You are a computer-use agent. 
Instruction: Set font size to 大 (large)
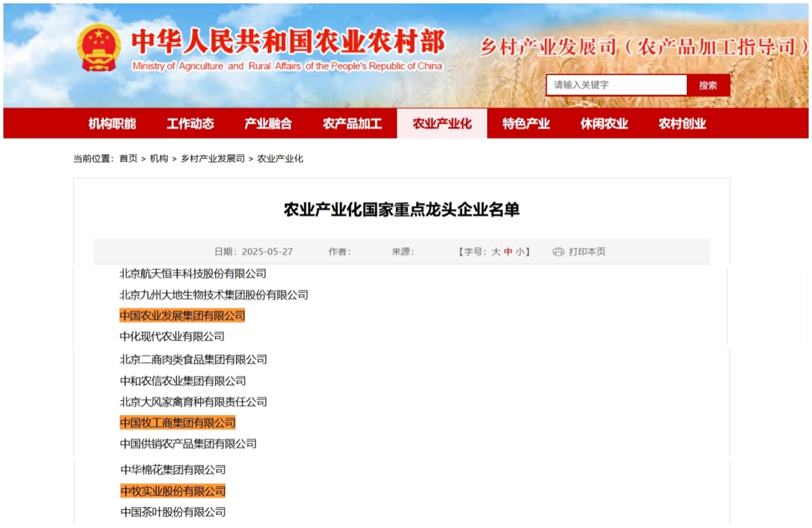496,252
